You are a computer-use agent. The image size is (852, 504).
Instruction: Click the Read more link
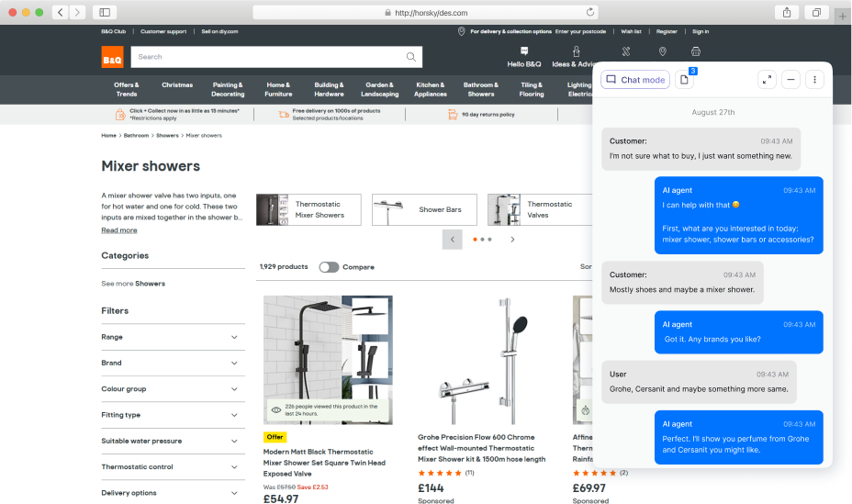(x=119, y=230)
